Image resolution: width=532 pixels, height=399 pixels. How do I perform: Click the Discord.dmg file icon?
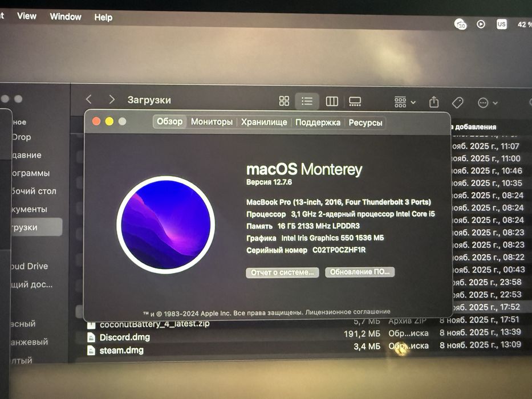point(91,337)
